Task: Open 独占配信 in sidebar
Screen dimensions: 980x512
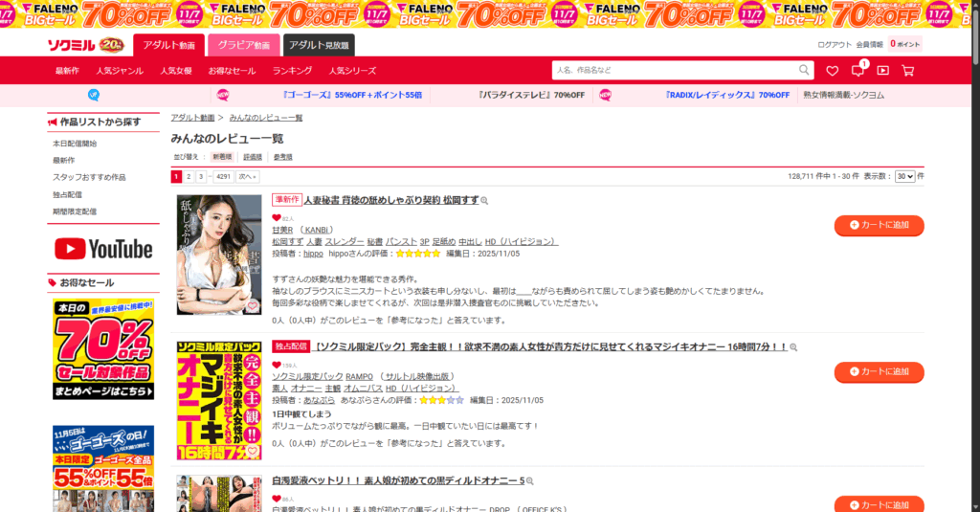Action: point(67,195)
